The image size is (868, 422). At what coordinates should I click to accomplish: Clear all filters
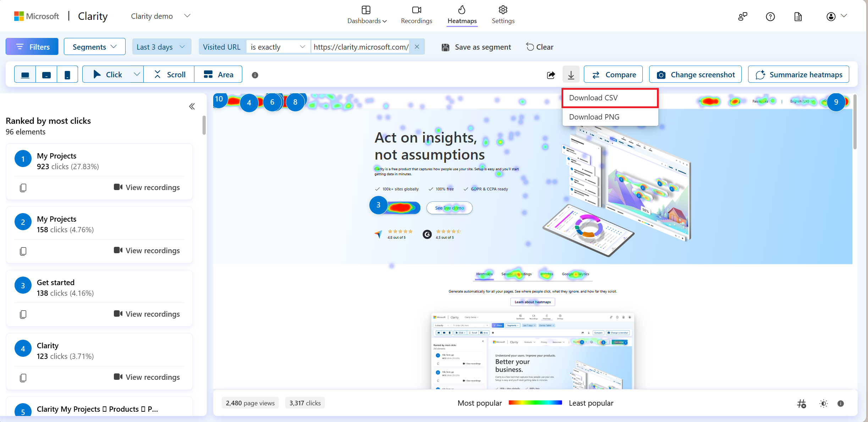[540, 47]
